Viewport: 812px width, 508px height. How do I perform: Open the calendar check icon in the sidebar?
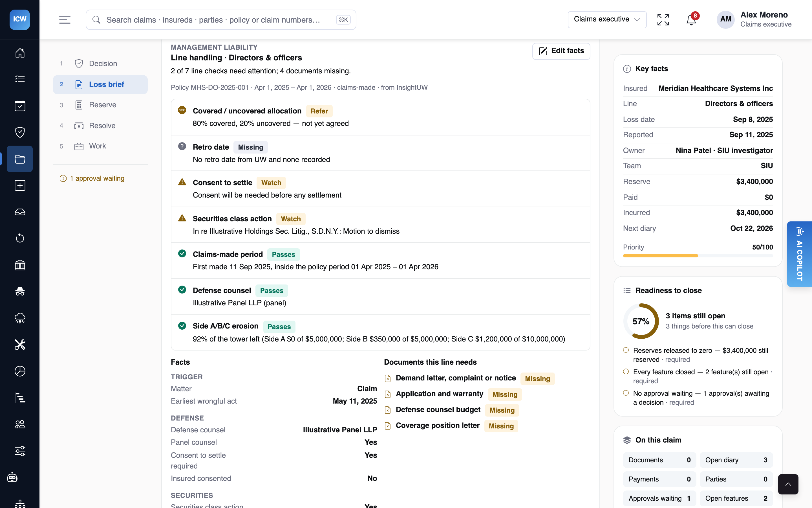pyautogui.click(x=20, y=106)
